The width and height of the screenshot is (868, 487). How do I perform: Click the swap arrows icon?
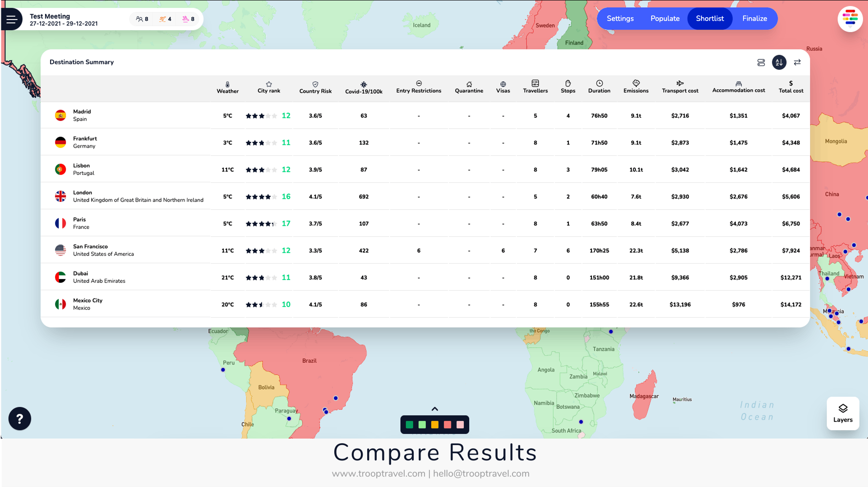click(797, 62)
